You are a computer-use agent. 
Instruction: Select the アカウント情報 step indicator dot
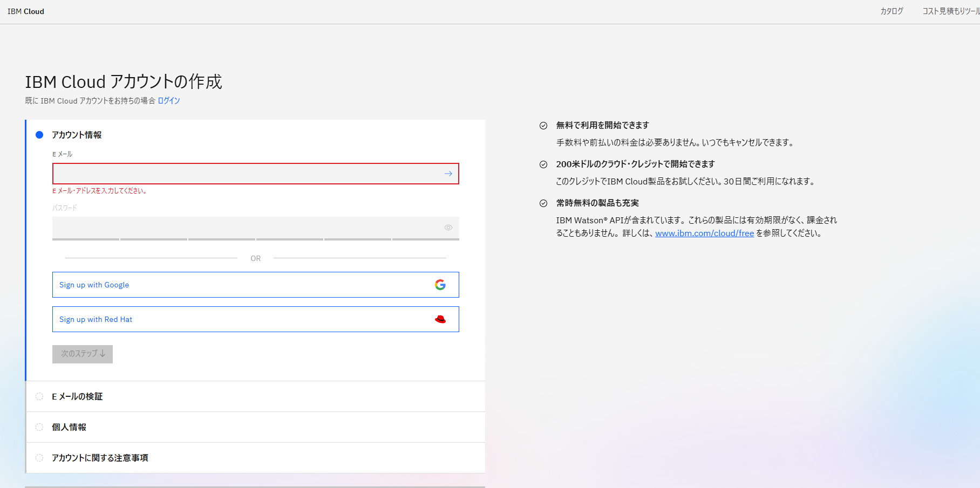pos(39,135)
